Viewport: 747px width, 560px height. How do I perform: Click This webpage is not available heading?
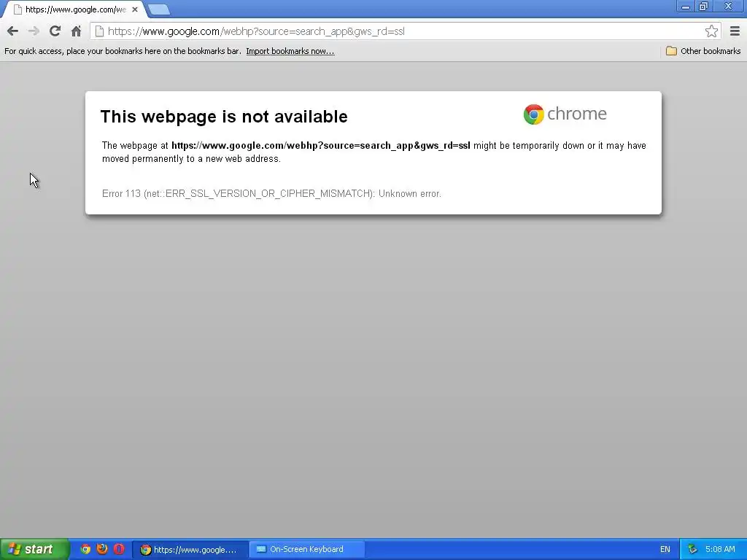click(x=224, y=117)
